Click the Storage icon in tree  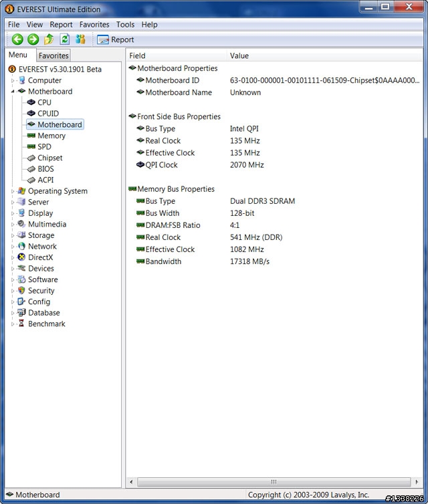pyautogui.click(x=21, y=235)
